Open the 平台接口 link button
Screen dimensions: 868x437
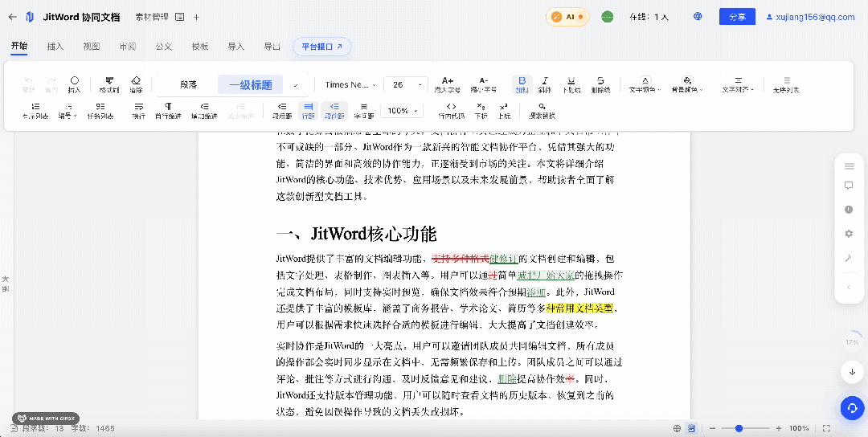[322, 47]
